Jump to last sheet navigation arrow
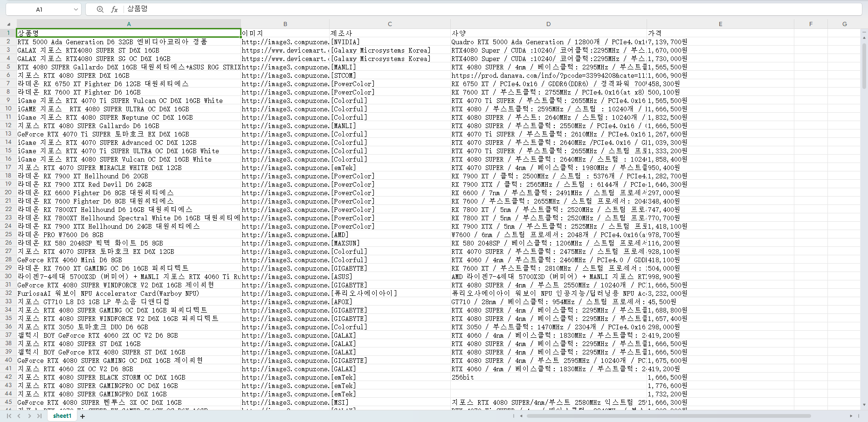 40,416
